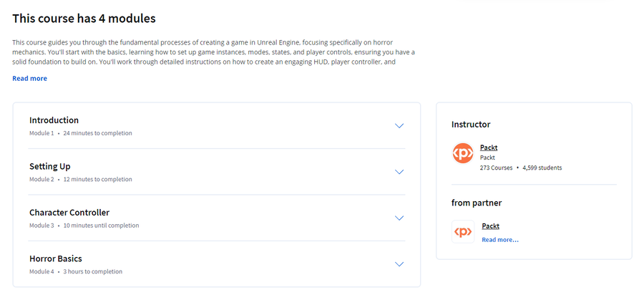Expand the Character Controller module chevron
Image resolution: width=644 pixels, height=305 pixels.
pos(399,218)
